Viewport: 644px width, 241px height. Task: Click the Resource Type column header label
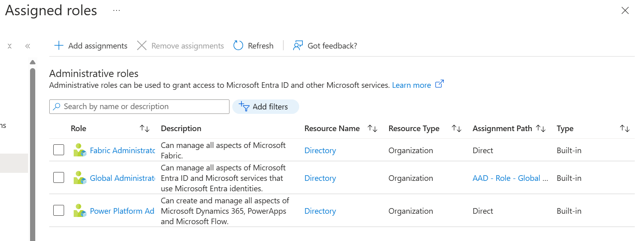[414, 128]
